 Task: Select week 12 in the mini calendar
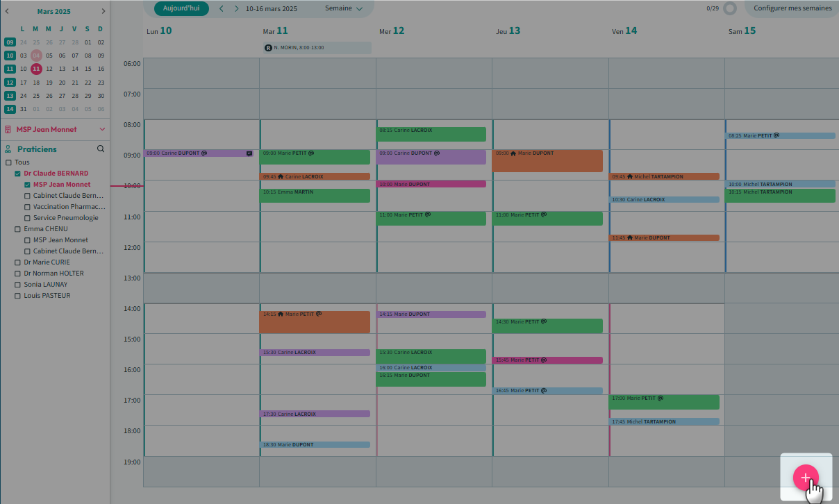click(x=10, y=82)
